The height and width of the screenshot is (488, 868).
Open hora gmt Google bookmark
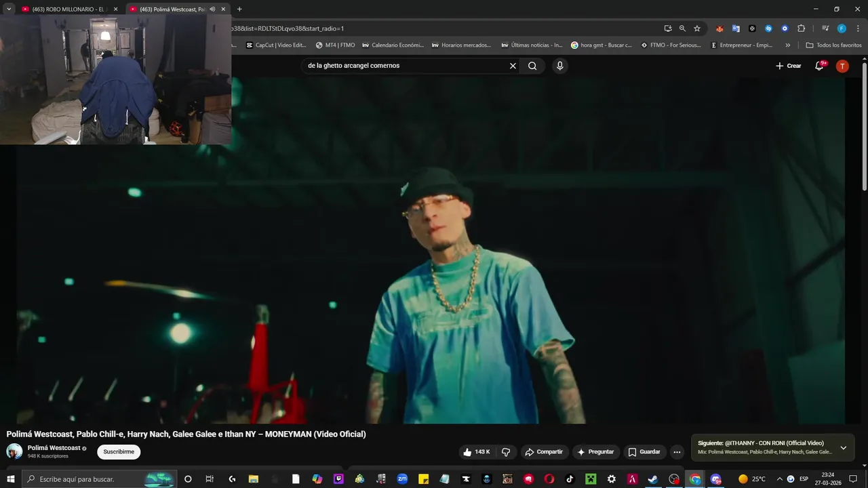[601, 45]
